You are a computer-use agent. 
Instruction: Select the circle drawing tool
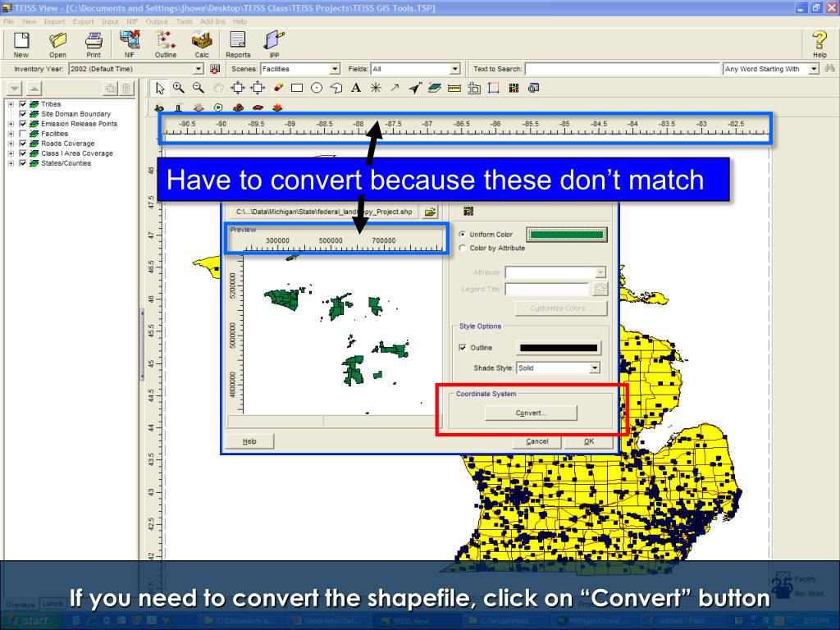click(317, 88)
